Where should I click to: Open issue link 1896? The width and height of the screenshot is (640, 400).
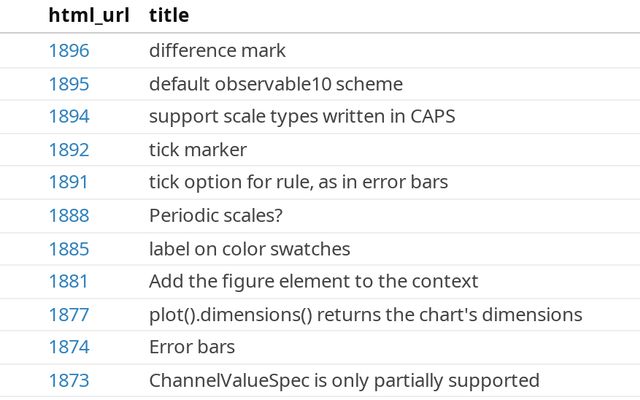pos(69,51)
